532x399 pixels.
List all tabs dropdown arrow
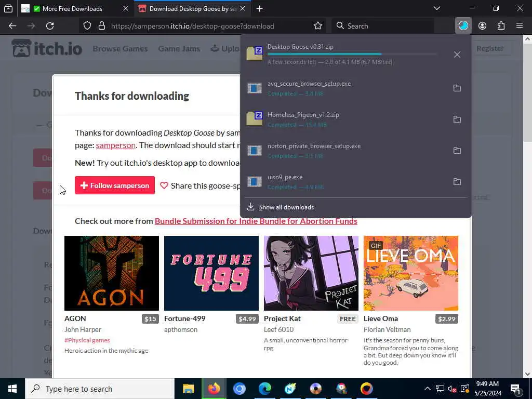(436, 8)
